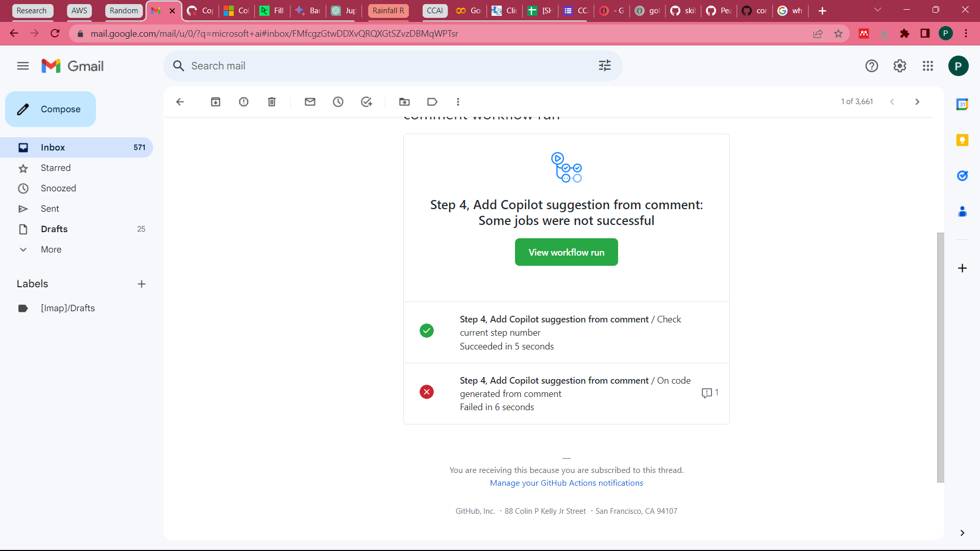
Task: Open new browser tab plus
Action: click(822, 11)
